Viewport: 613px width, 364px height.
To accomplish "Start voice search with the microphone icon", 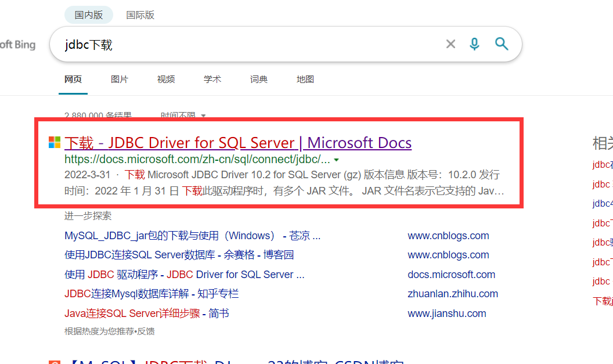I will click(x=474, y=44).
